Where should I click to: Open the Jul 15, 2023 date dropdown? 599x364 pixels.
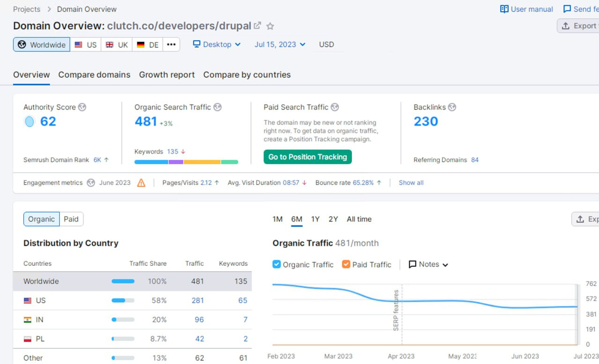tap(280, 44)
